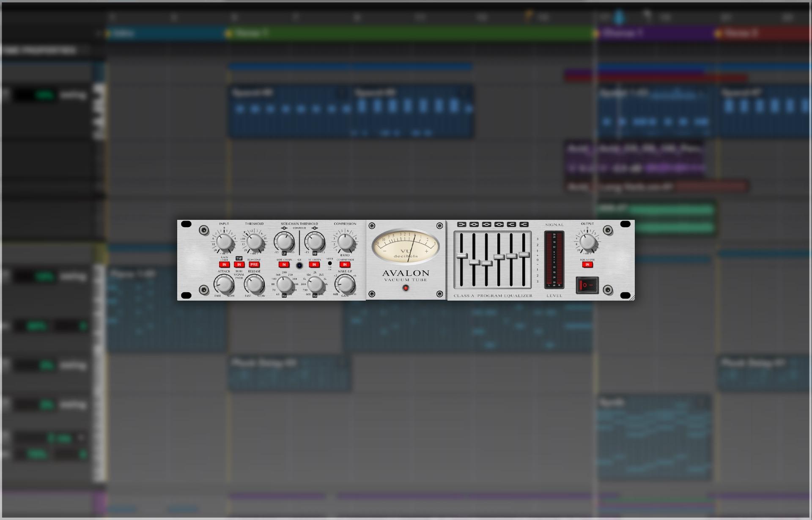This screenshot has height=520, width=812.
Task: Click the low frequency Hz knob
Action: tap(284, 284)
